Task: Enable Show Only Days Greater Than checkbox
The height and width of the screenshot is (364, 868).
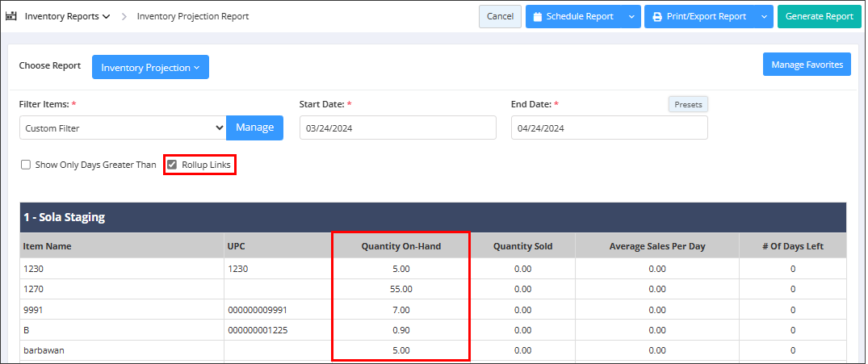Action: click(x=27, y=165)
